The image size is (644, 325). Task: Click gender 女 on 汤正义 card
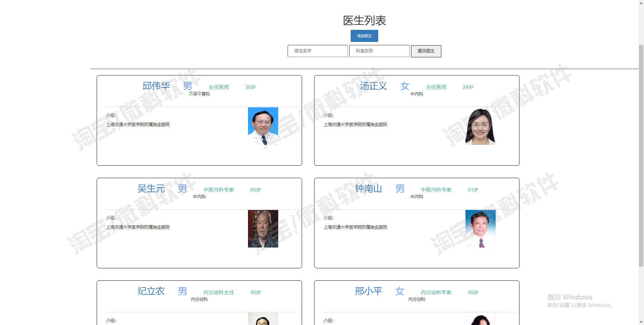coord(405,86)
